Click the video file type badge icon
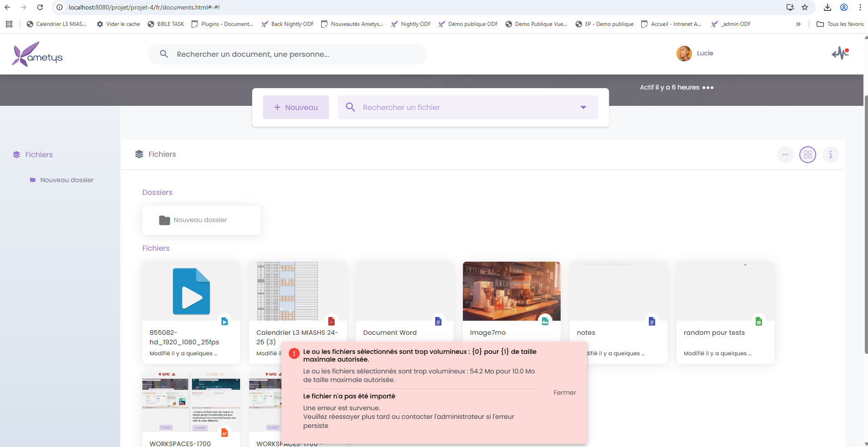Viewport: 868px width, 447px height. (x=224, y=321)
